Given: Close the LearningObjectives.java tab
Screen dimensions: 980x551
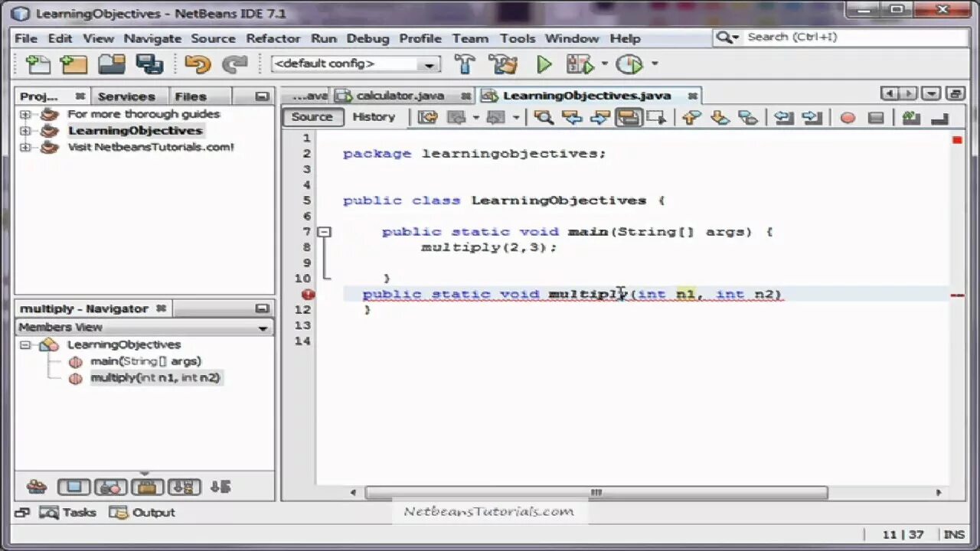Looking at the screenshot, I should (x=692, y=96).
